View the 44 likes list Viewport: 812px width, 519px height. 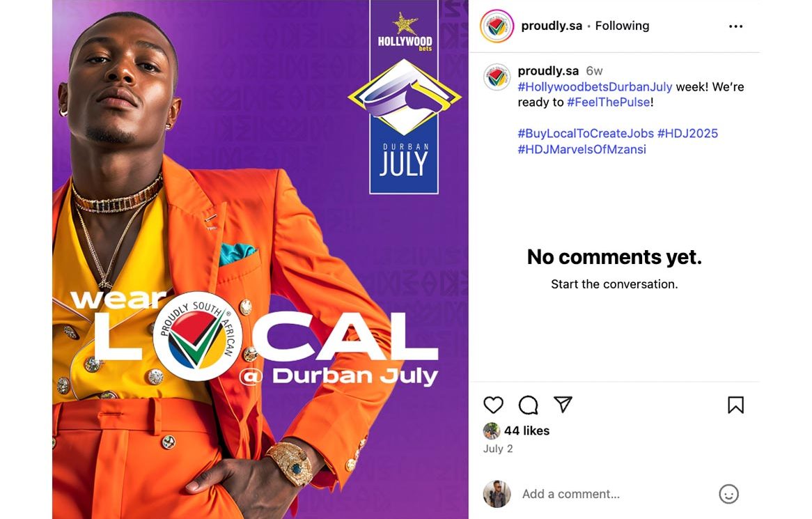[x=526, y=431]
